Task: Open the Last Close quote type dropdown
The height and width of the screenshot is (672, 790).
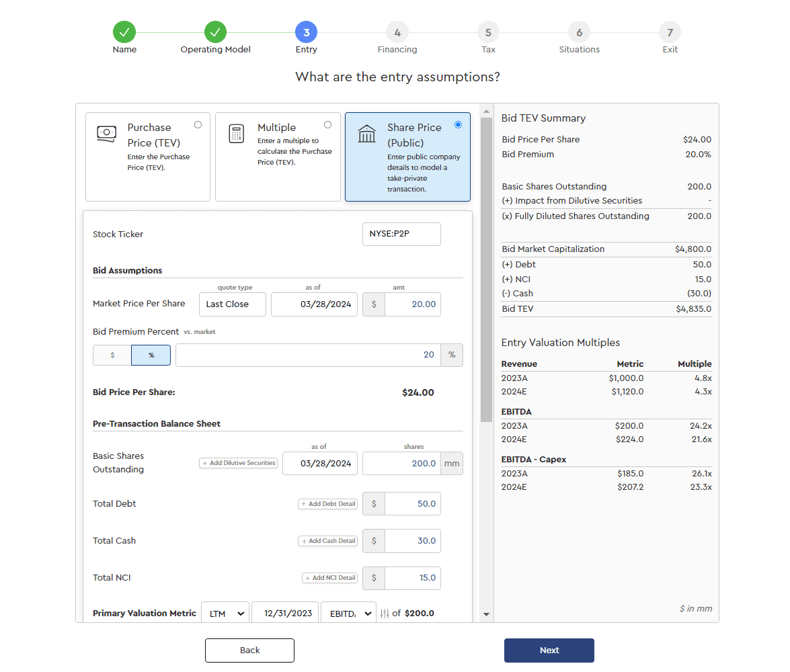Action: [x=233, y=304]
